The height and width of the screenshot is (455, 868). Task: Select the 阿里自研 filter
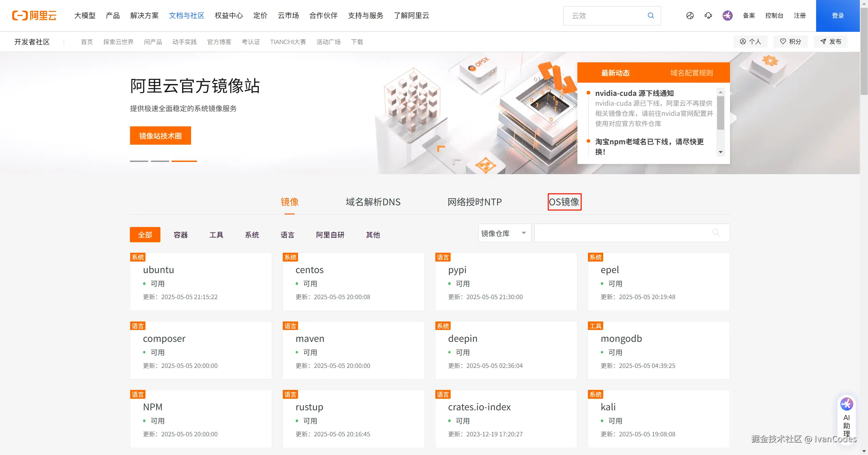click(x=330, y=234)
